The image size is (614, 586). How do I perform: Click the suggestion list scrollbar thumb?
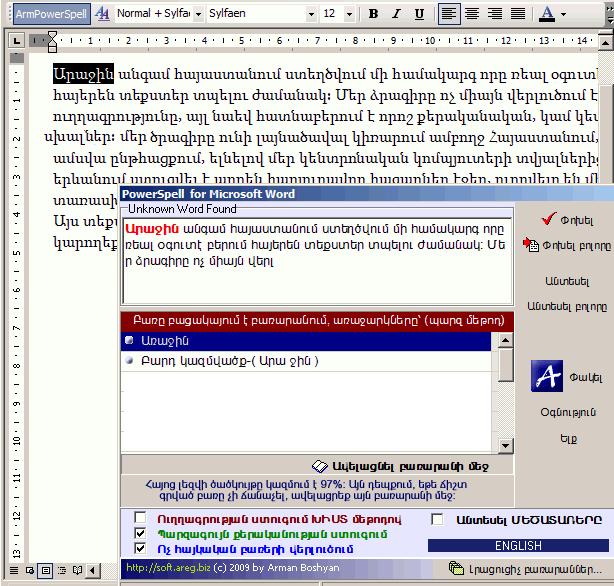click(506, 364)
